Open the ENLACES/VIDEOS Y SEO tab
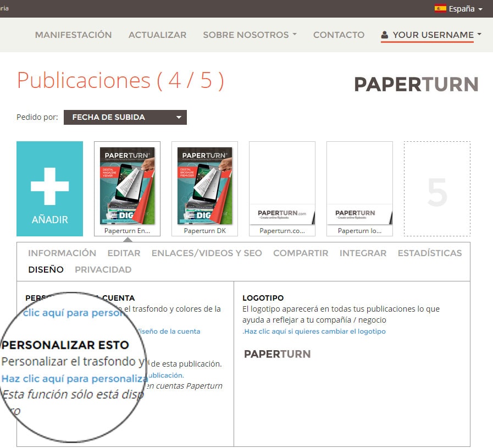Image resolution: width=493 pixels, height=448 pixels. click(x=207, y=253)
